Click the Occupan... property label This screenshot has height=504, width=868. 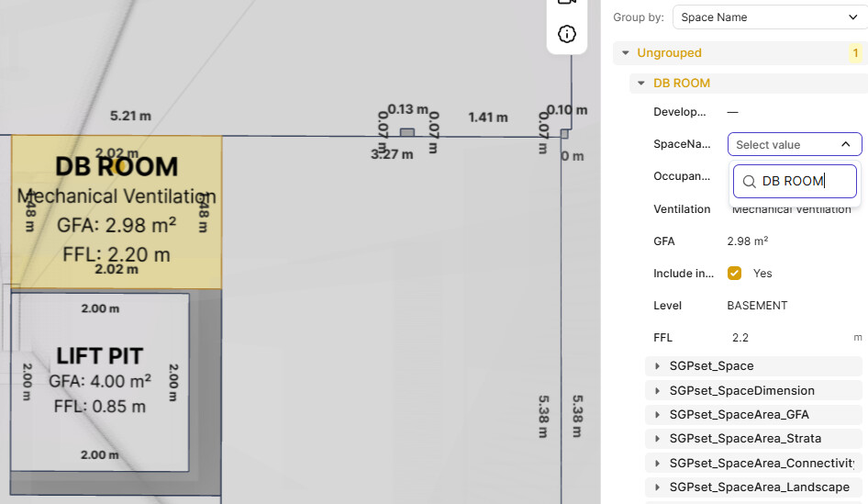click(x=682, y=176)
